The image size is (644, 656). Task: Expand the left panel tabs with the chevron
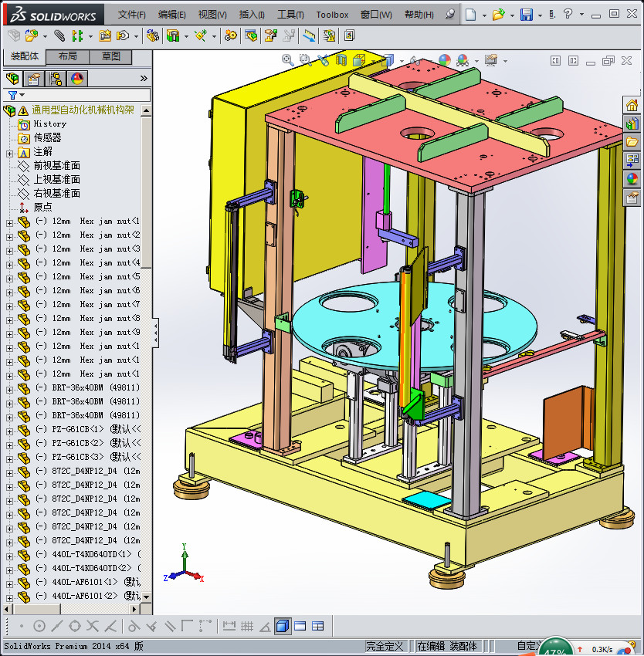144,78
